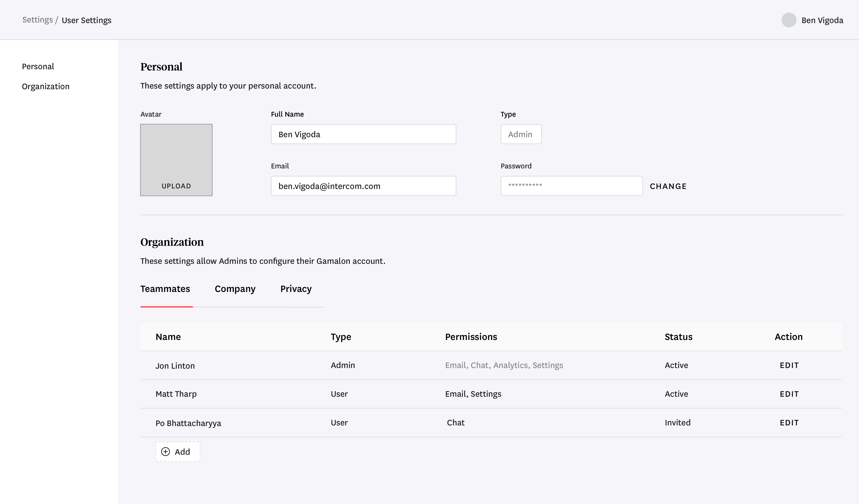
Task: Click 'Chat' permission for Po Bhattacharyya
Action: pyautogui.click(x=455, y=423)
